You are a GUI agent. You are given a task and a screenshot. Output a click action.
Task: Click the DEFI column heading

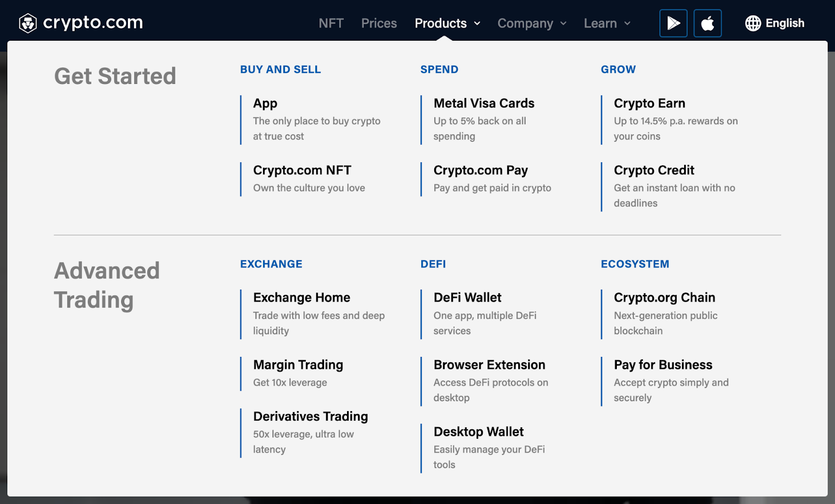point(433,264)
